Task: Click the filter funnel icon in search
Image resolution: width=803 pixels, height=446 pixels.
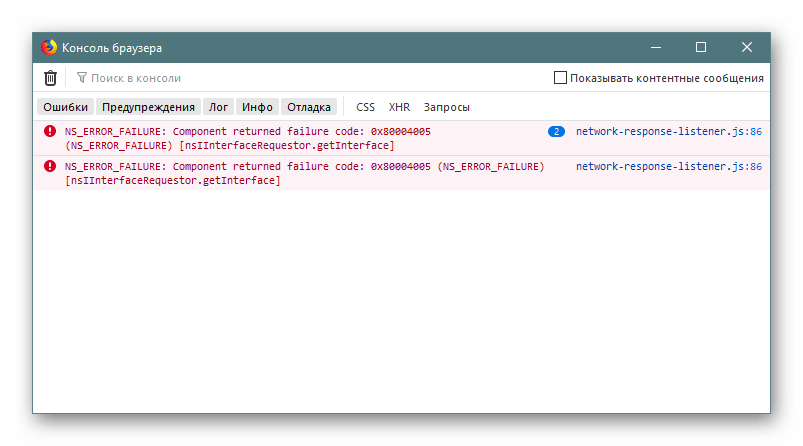Action: pos(82,78)
